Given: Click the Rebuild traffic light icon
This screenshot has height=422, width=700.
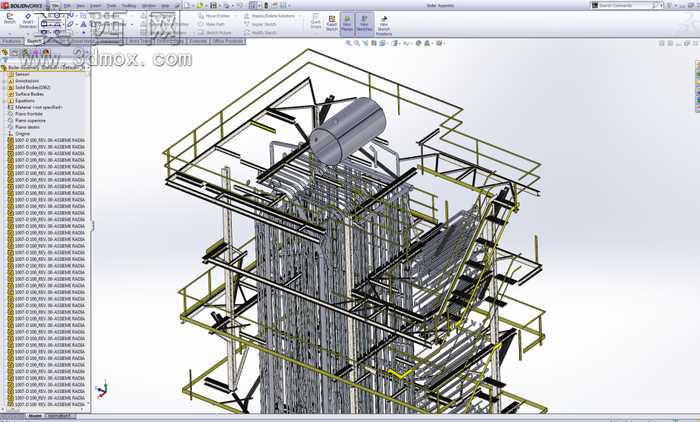Looking at the screenshot, I should (x=267, y=5).
